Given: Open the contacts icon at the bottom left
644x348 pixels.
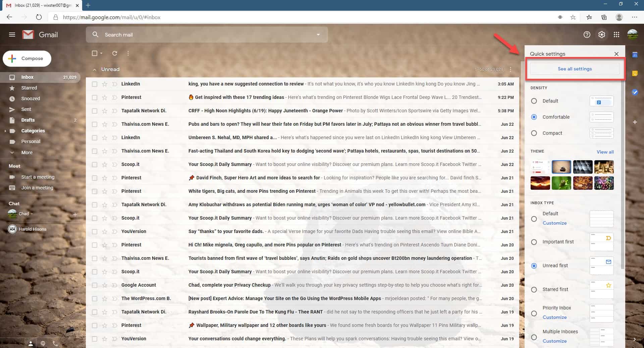Looking at the screenshot, I should [31, 344].
